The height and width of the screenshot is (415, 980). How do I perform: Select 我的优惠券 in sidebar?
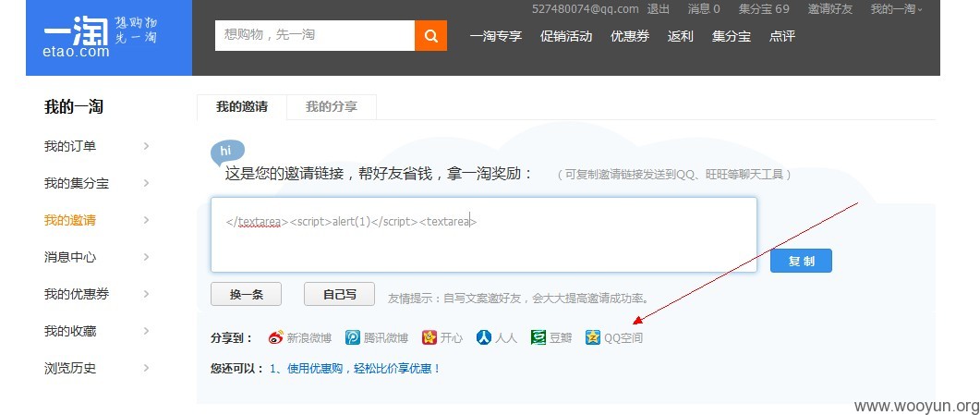click(77, 294)
